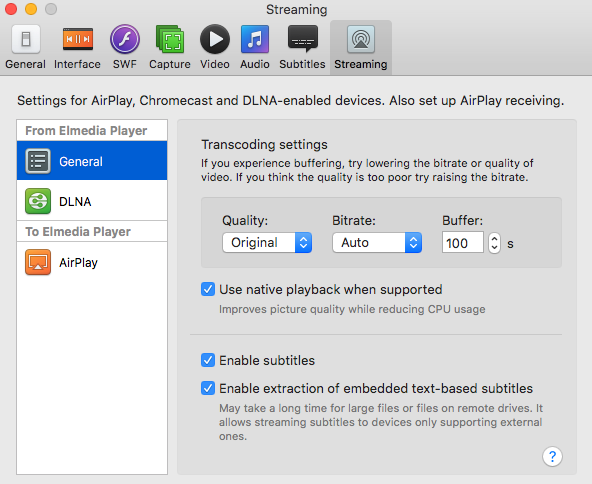Screen dimensions: 592x484
Task: Toggle extraction of embedded text-based subtitles
Action: tap(208, 388)
